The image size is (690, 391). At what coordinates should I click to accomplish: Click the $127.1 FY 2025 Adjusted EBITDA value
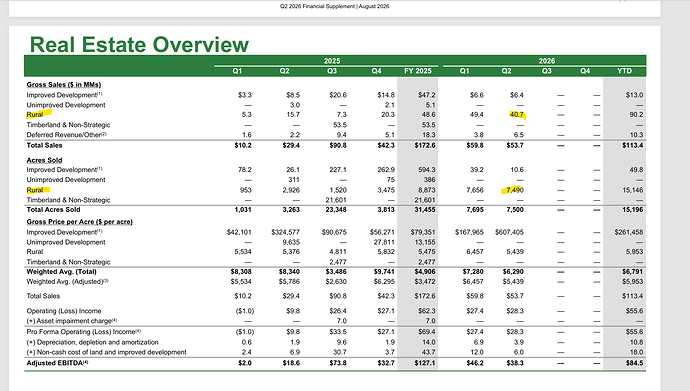(425, 363)
